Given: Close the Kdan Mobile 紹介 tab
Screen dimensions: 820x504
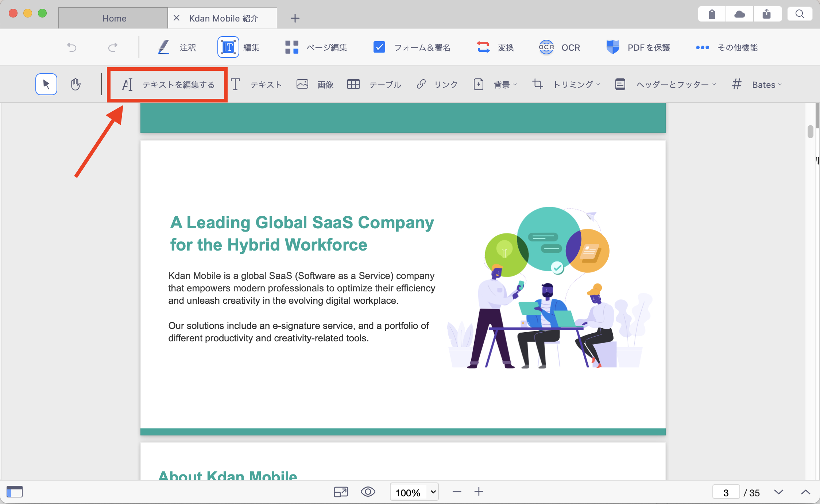Looking at the screenshot, I should click(177, 18).
